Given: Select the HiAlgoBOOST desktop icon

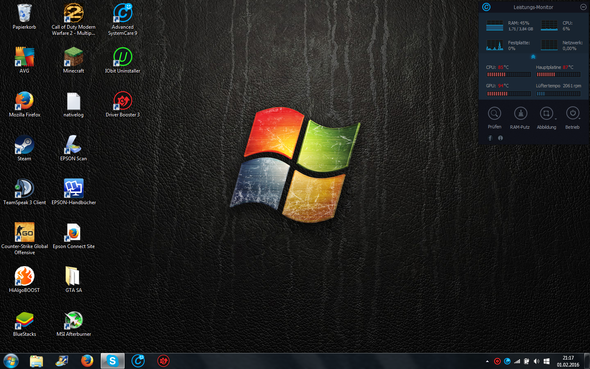Looking at the screenshot, I should [x=24, y=279].
